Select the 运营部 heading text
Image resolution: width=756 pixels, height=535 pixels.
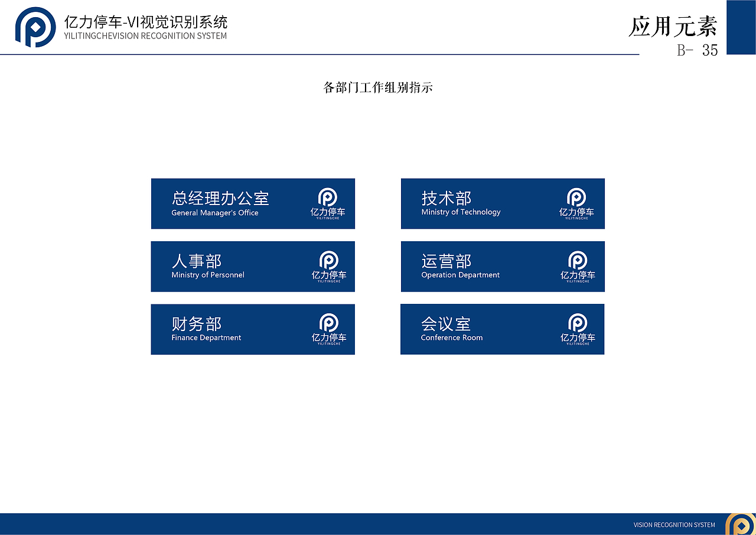coord(447,261)
